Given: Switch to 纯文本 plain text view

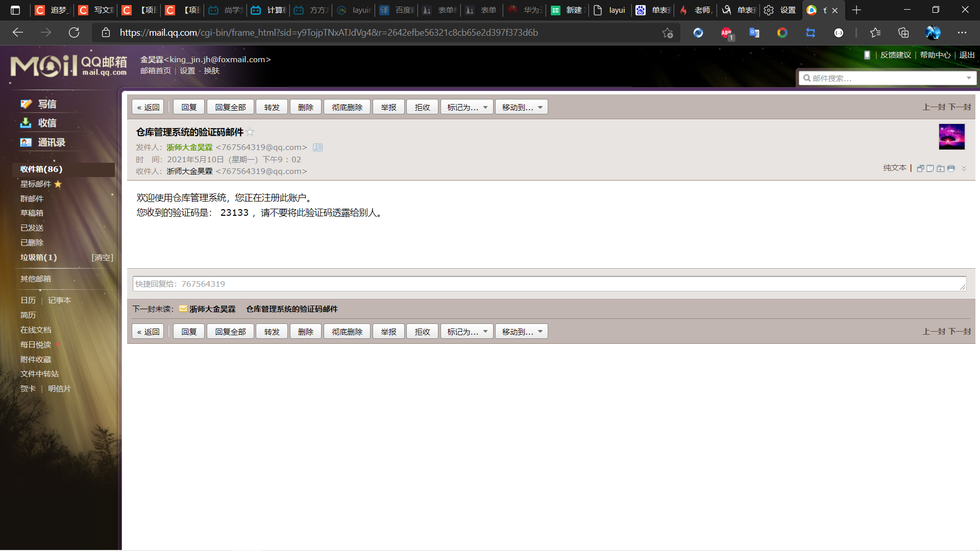Looking at the screenshot, I should tap(894, 168).
